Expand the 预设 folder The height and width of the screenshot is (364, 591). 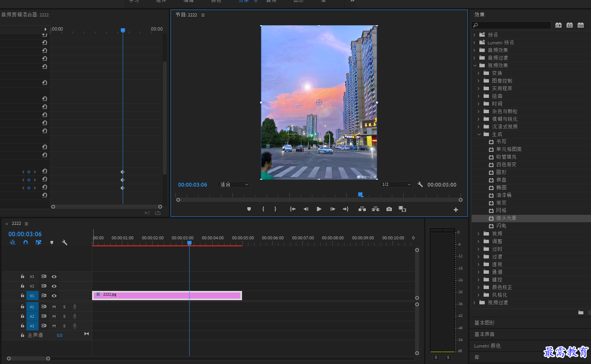point(475,35)
